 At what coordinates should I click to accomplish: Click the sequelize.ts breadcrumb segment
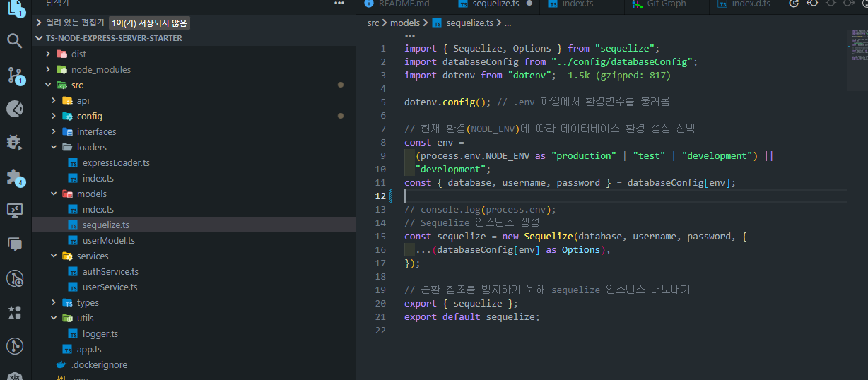coord(470,23)
